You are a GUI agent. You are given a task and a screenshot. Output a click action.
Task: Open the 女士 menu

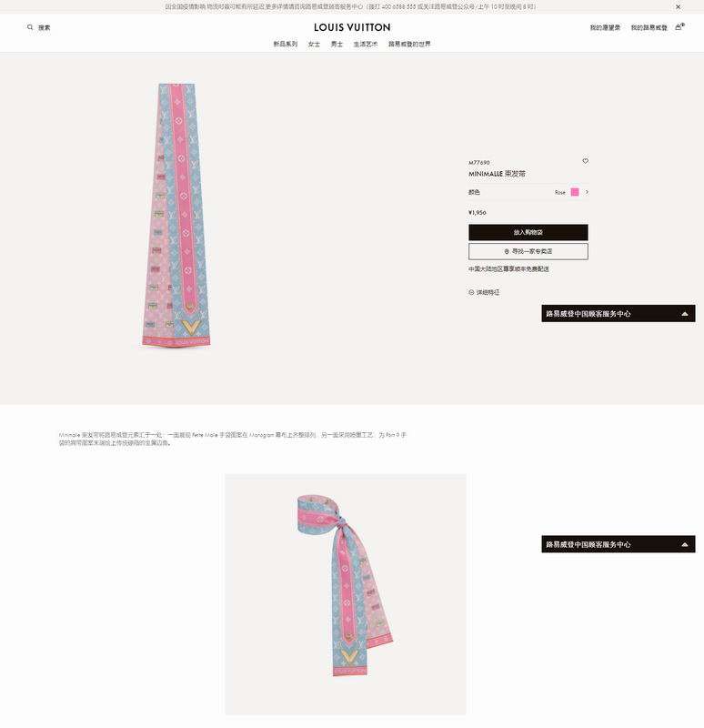coord(314,44)
